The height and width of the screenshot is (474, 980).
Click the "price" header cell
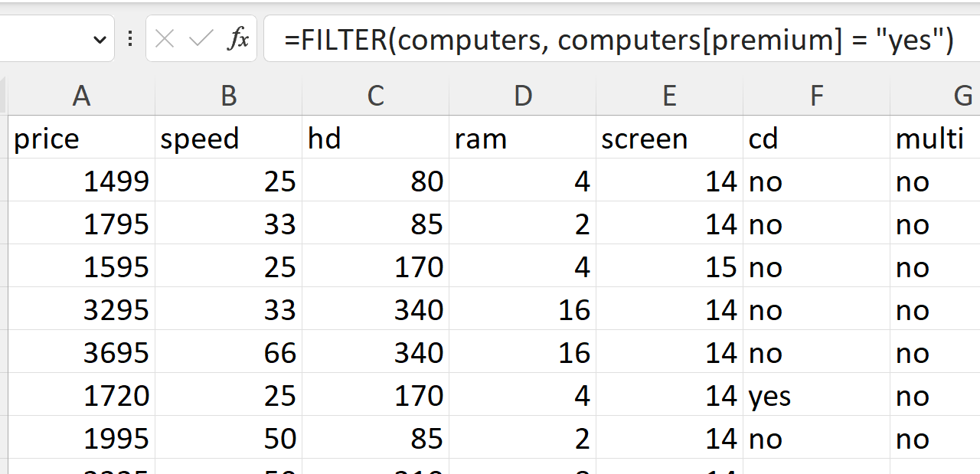[81, 139]
